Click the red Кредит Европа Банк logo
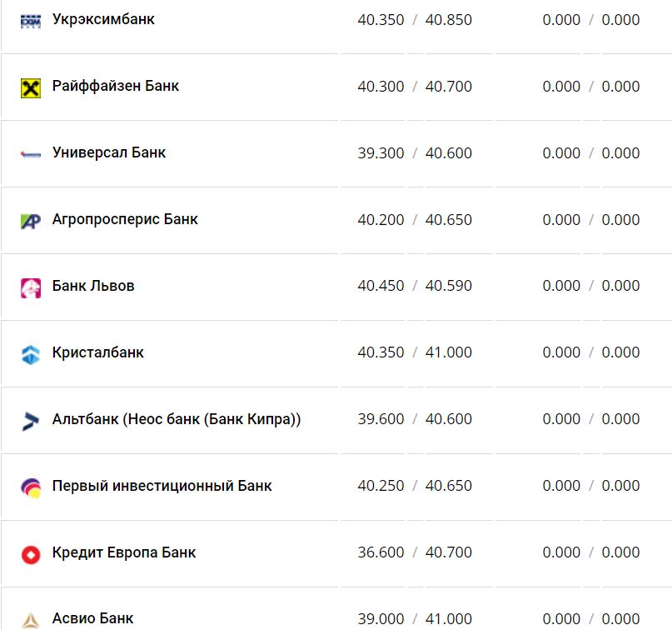672x630 pixels. (30, 554)
